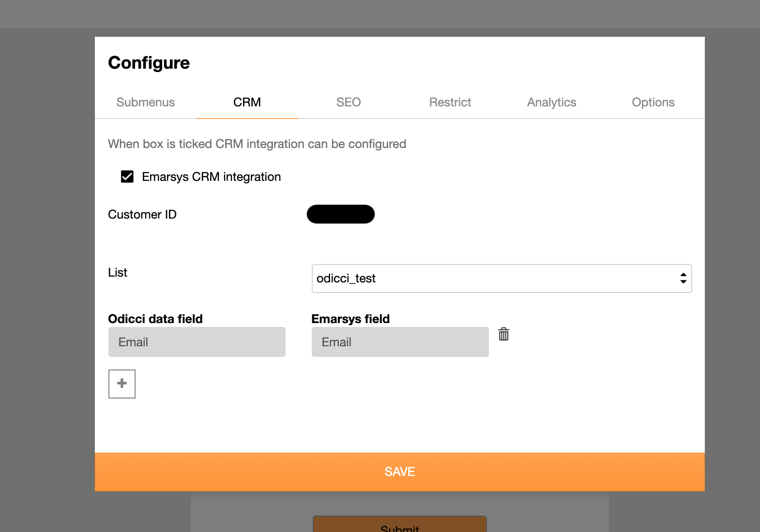Click the up-down arrows on List select
Viewport: 760px width, 532px height.
click(x=683, y=279)
